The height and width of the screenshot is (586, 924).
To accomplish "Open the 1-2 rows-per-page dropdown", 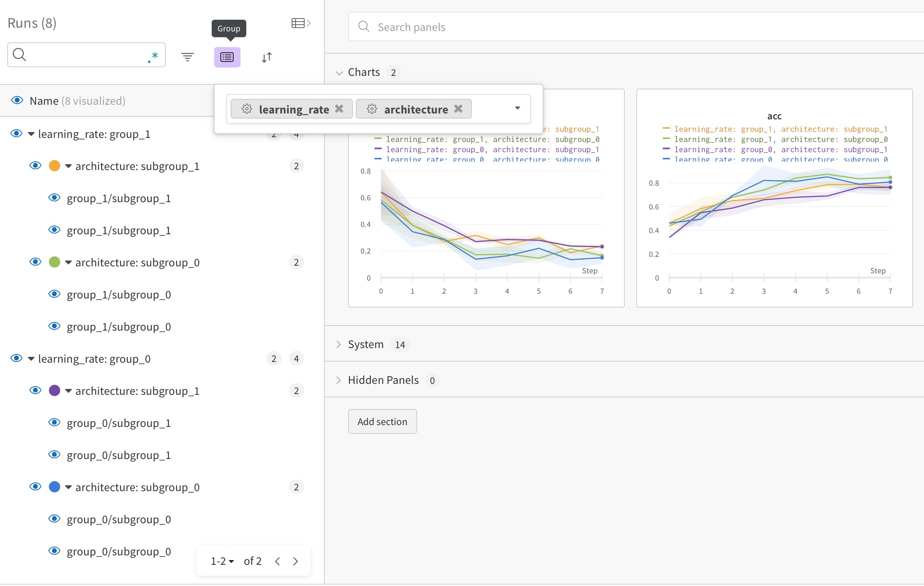I will coord(222,561).
